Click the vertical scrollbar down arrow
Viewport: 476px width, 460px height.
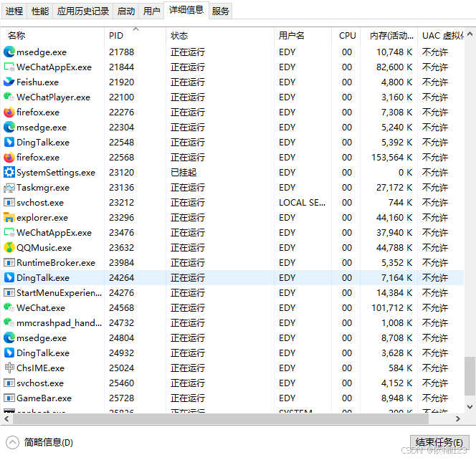coord(470,407)
